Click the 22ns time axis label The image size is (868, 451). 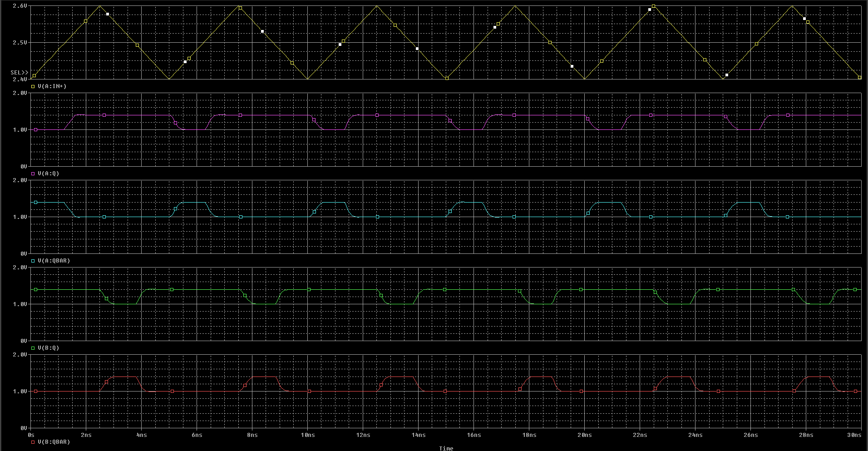click(x=640, y=435)
